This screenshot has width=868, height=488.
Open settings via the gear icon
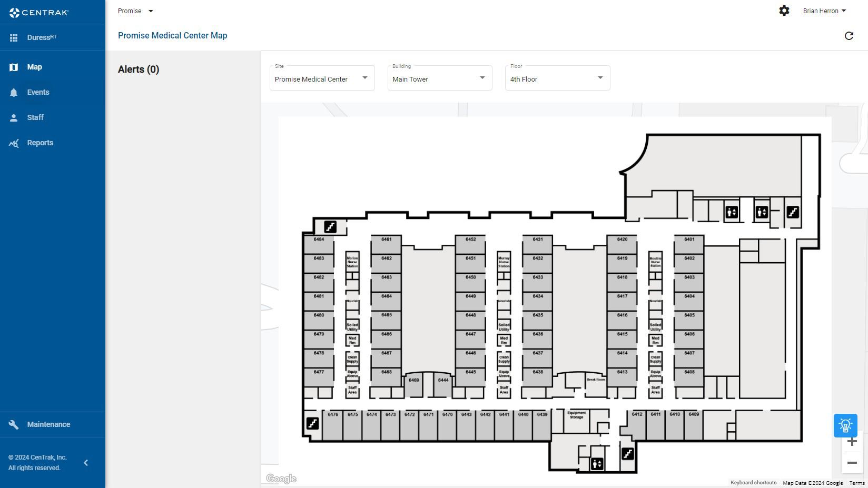click(x=784, y=11)
